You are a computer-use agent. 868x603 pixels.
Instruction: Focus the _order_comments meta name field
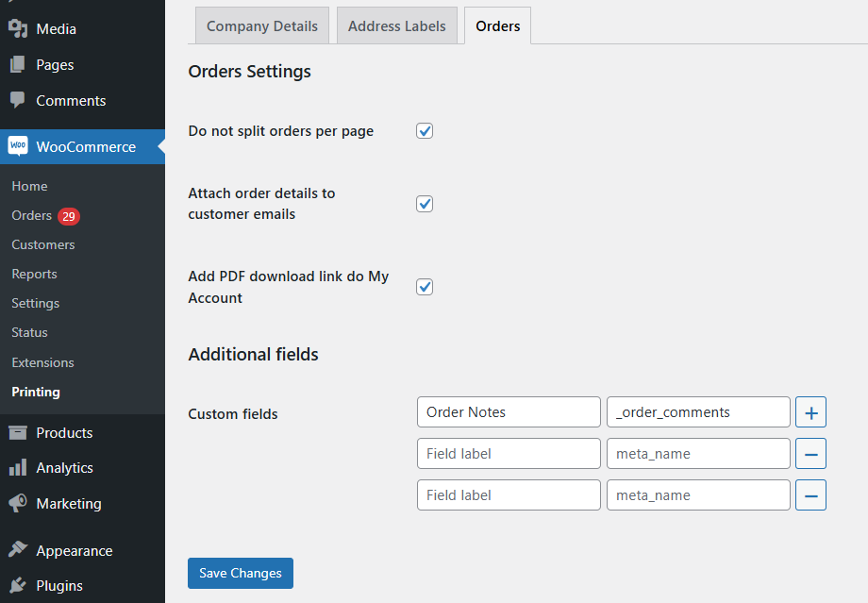(x=698, y=412)
